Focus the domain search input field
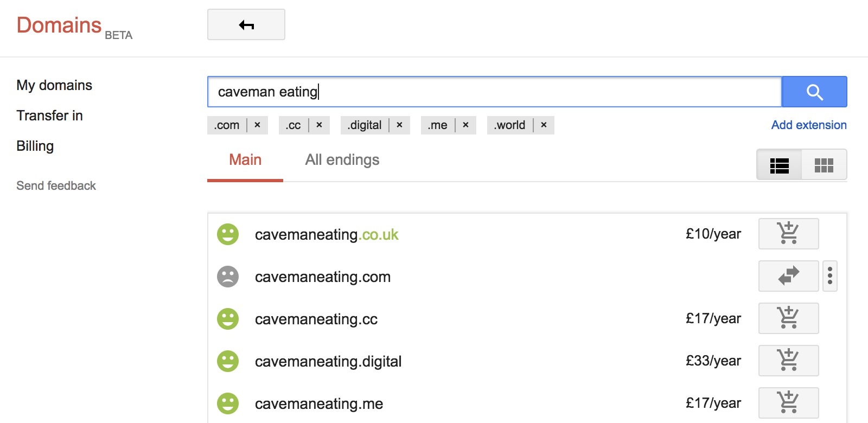Screen dimensions: 868x423 (x=494, y=92)
